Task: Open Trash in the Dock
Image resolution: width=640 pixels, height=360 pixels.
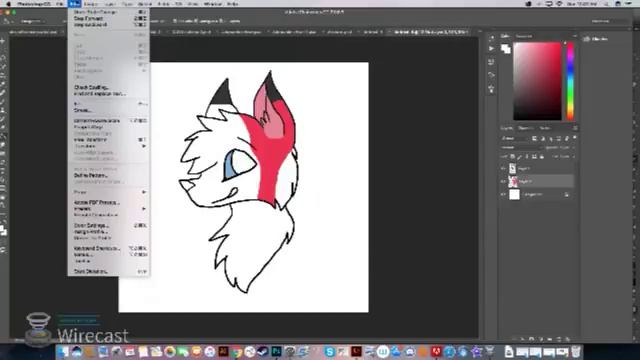Action: (x=576, y=351)
